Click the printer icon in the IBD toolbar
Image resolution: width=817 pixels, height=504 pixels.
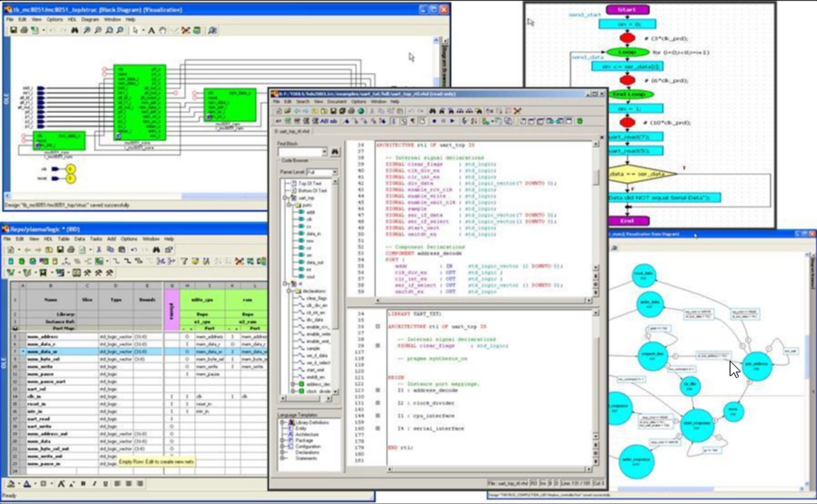pos(71,249)
